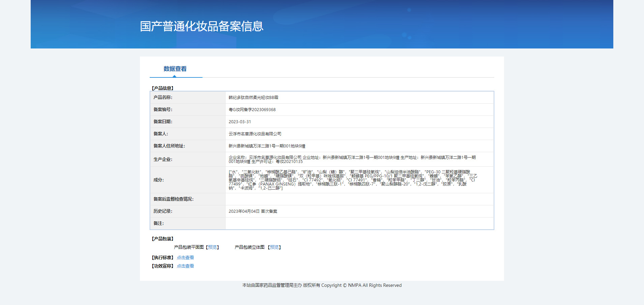Click the 备案日期 value 2023-03-31
644x305 pixels.
[x=239, y=122]
